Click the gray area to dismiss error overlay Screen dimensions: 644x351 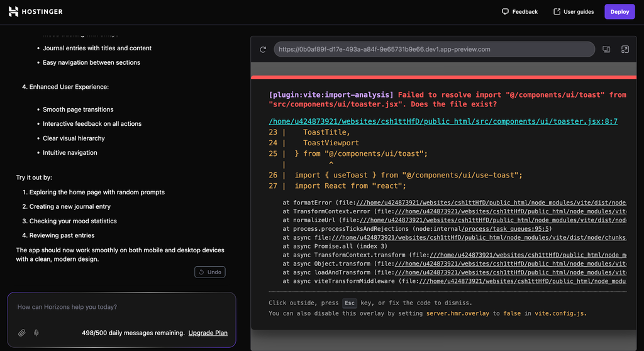click(x=443, y=68)
